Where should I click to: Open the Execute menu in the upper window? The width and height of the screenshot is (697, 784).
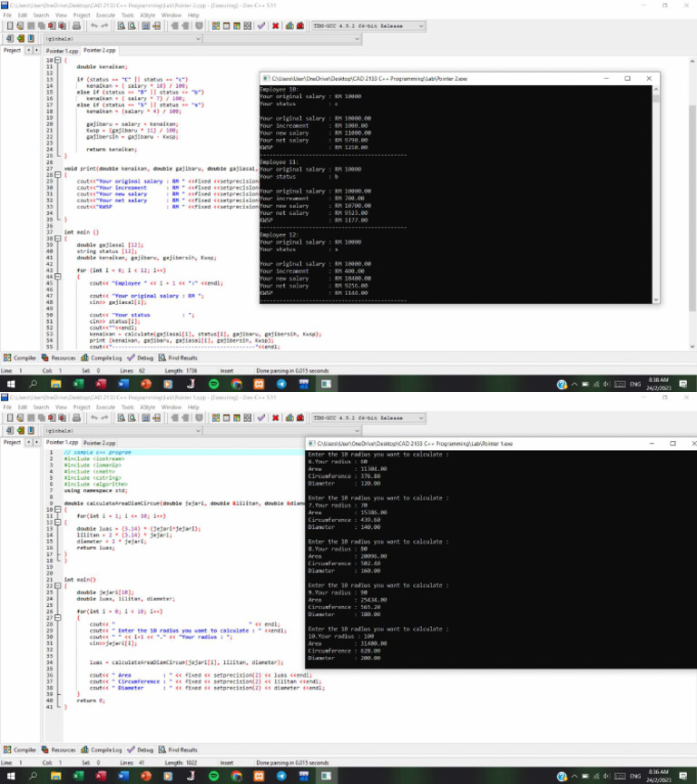pos(105,15)
